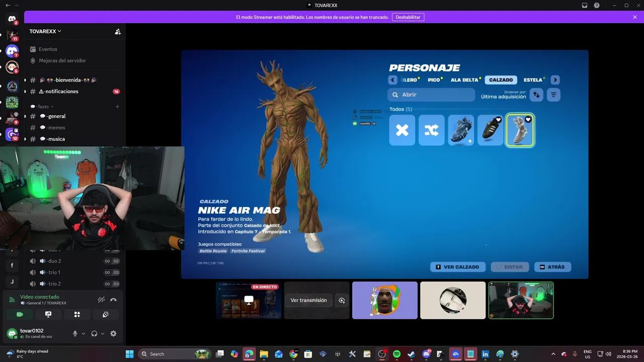The height and width of the screenshot is (362, 644).
Task: Toggle camera with green video button
Action: point(20,314)
